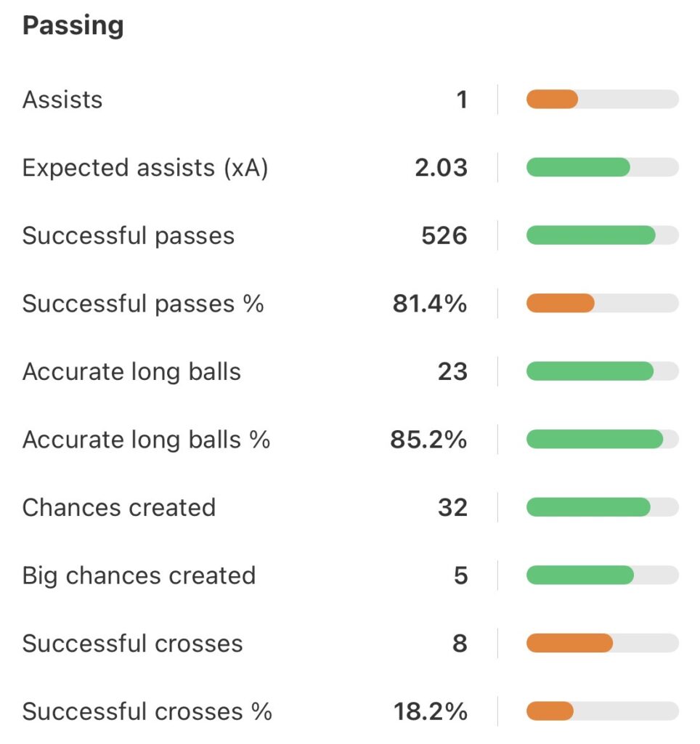Open the Accurate long balls stat

coord(131,372)
